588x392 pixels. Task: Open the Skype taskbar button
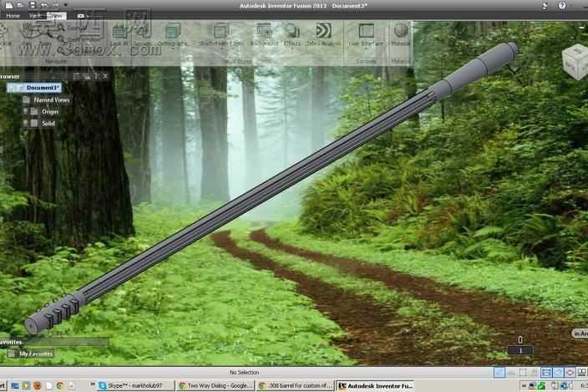[136, 385]
